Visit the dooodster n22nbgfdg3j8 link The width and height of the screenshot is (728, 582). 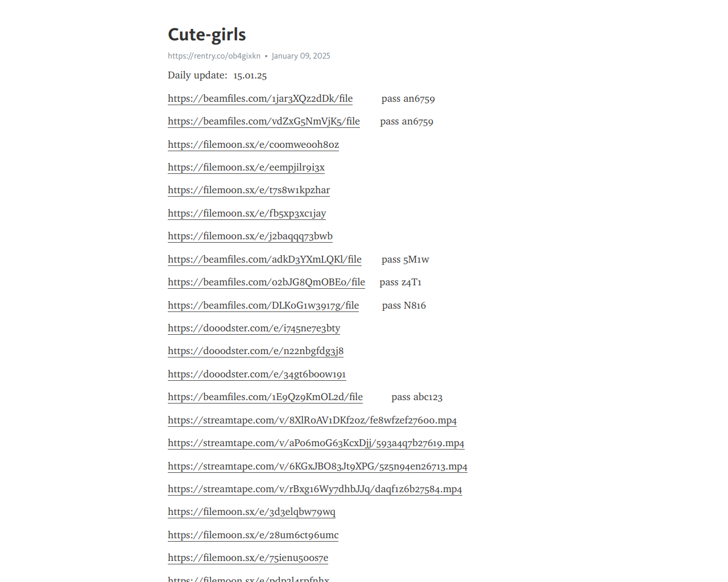tap(255, 351)
